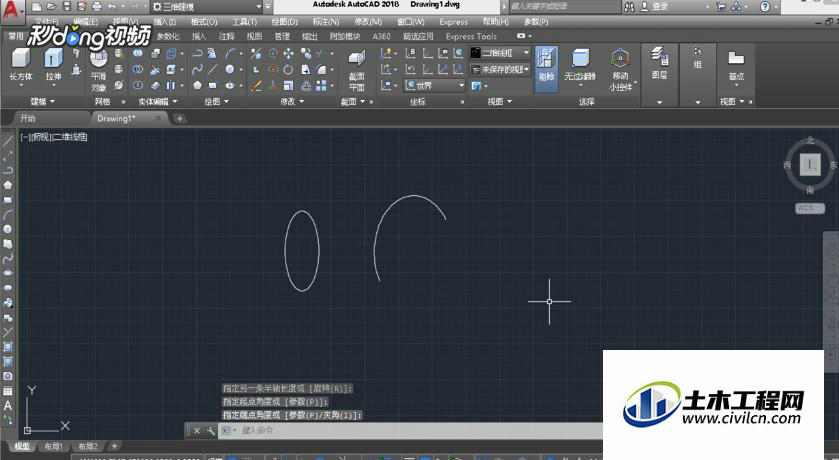Click the Open file icon in quick access toolbar
This screenshot has height=460, width=839.
pos(51,6)
